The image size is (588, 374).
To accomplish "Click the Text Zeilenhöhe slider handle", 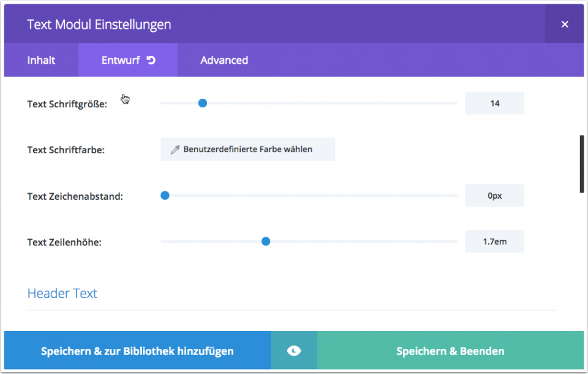I will [266, 242].
